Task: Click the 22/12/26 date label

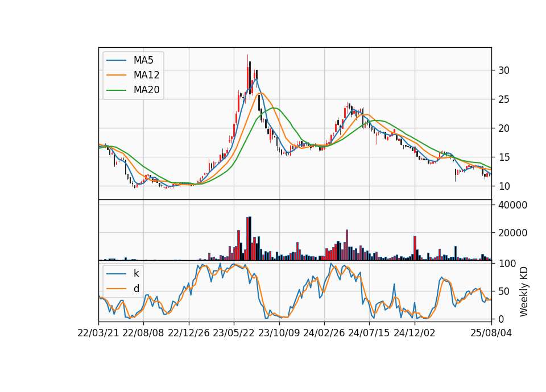Action: click(189, 333)
